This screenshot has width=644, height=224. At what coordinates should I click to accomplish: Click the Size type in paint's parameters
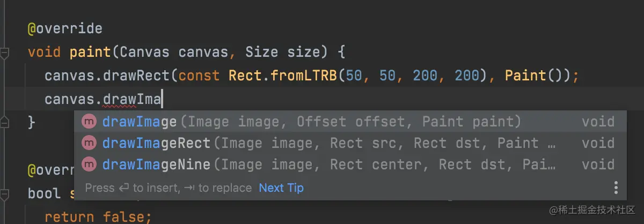tap(261, 53)
